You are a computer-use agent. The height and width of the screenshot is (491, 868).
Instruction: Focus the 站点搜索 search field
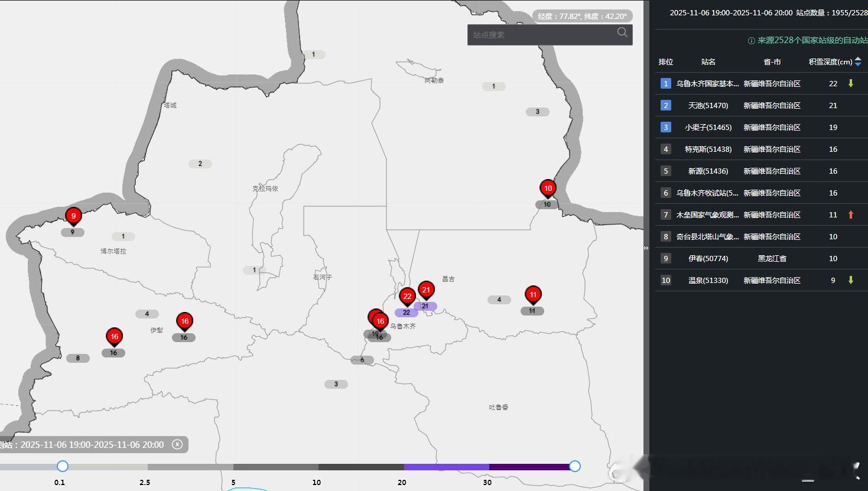[550, 35]
